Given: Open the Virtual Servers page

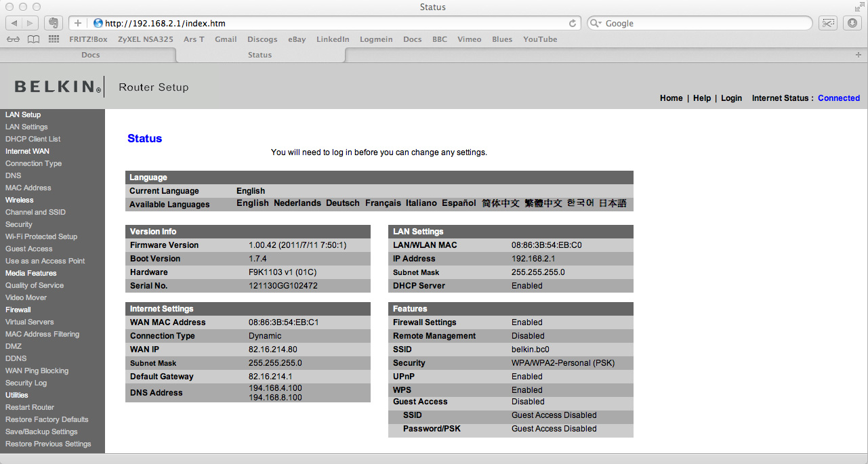Looking at the screenshot, I should point(30,322).
